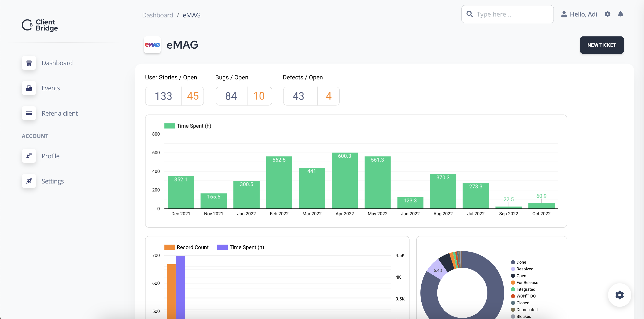Screen dimensions: 644x319
Task: Click the Dashboard store icon in sidebar
Action: click(29, 63)
